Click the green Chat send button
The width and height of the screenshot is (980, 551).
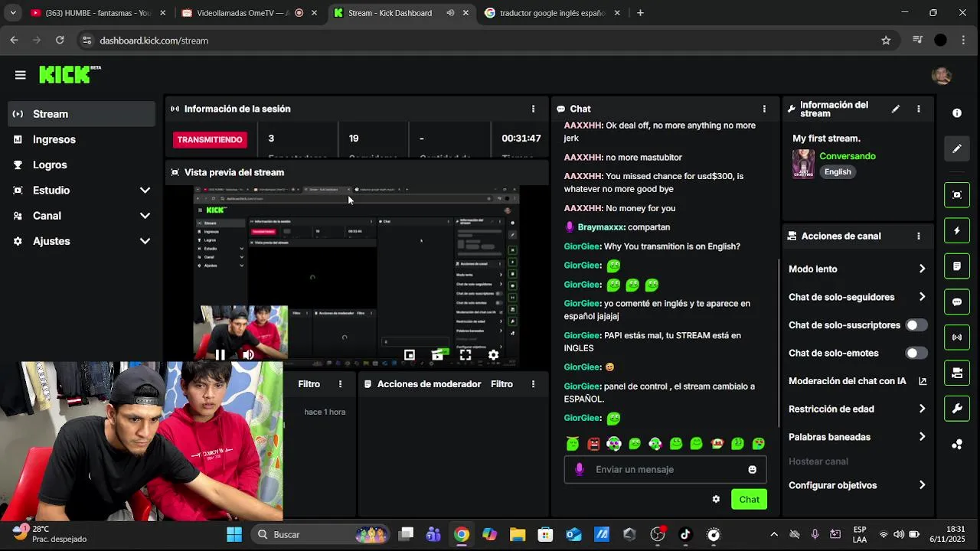749,500
